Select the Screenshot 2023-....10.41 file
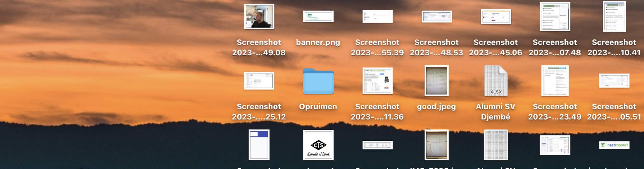Screen dimensions: 644x169 (614, 17)
